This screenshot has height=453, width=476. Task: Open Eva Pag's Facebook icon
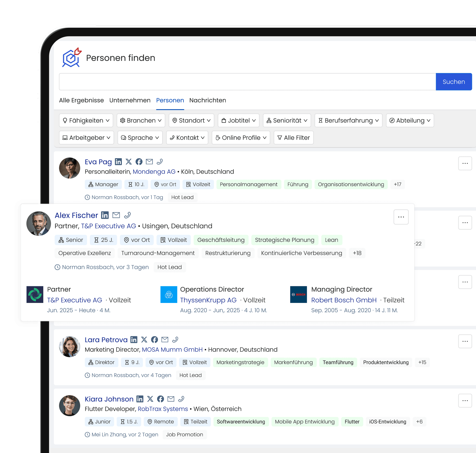coord(139,161)
